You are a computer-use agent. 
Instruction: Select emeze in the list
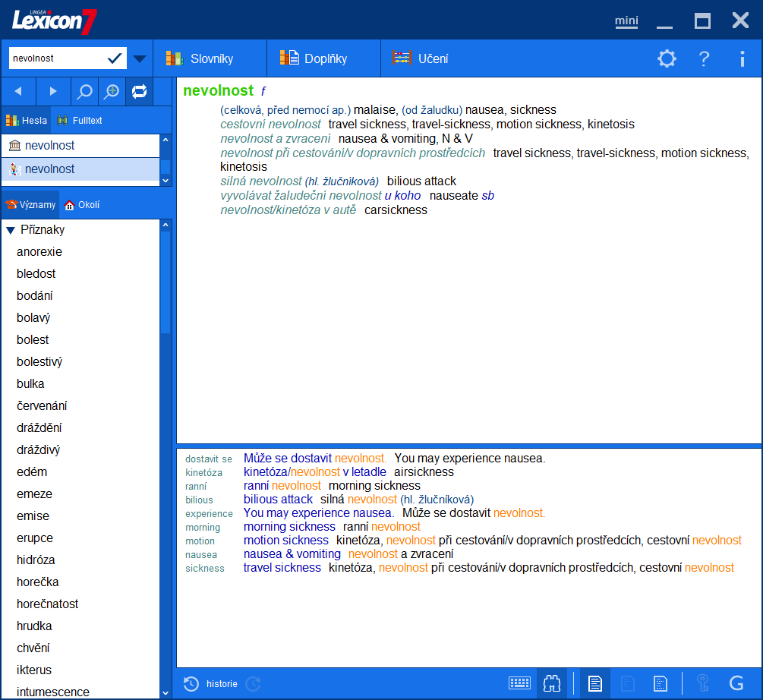[34, 493]
